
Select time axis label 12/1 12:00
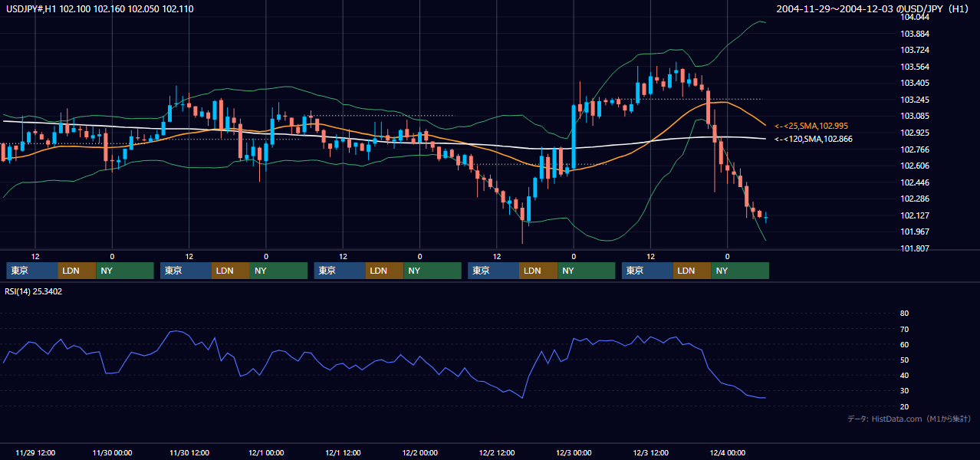point(343,452)
